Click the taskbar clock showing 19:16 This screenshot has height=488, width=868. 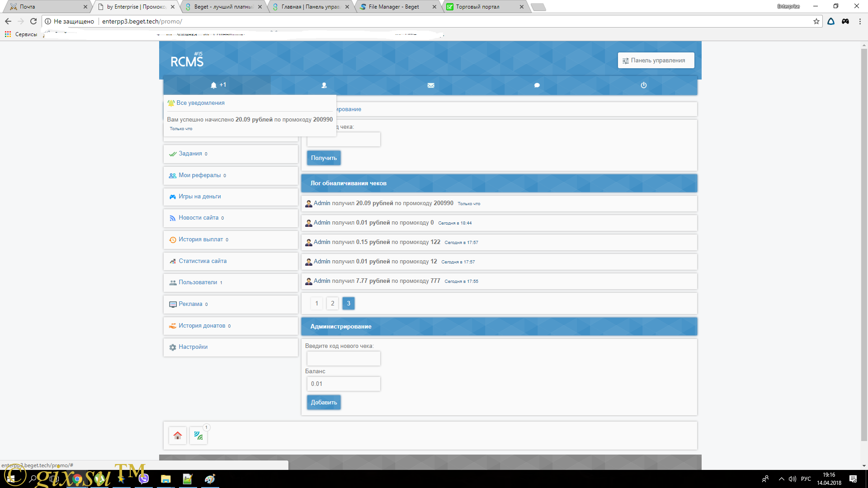tap(829, 479)
